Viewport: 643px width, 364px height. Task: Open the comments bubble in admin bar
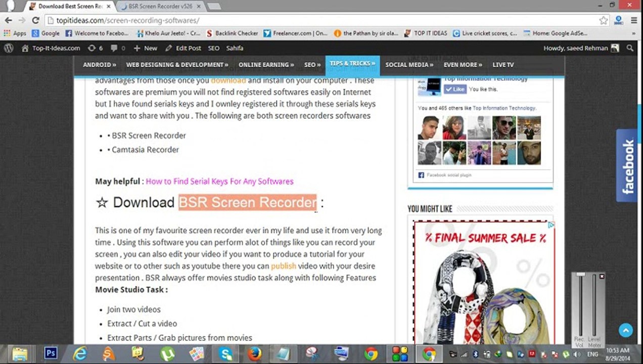pyautogui.click(x=118, y=48)
